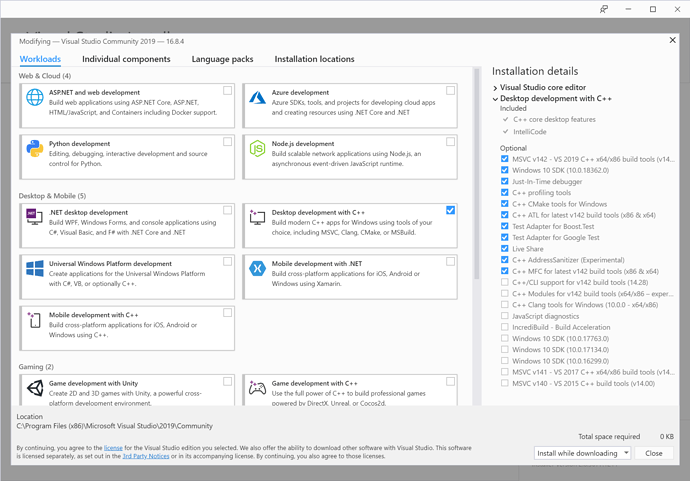This screenshot has width=690, height=481.
Task: Open the 3rd Party Notices link
Action: pos(146,456)
